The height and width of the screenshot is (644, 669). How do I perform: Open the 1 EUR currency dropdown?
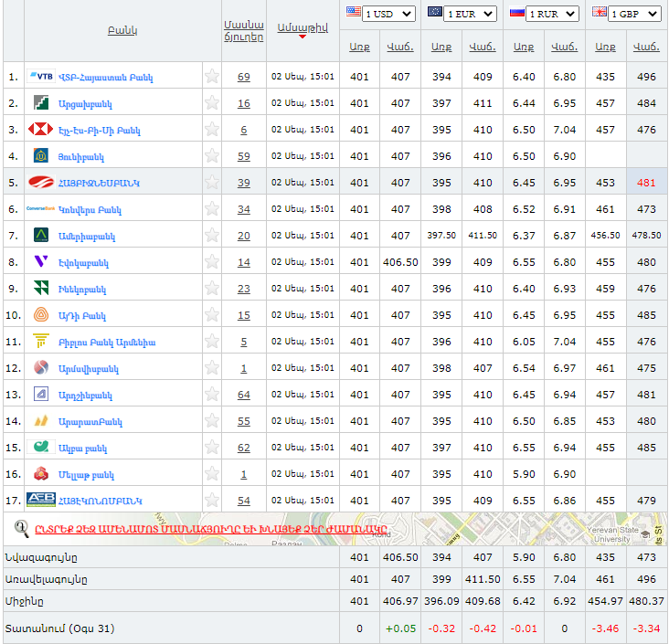(x=471, y=14)
